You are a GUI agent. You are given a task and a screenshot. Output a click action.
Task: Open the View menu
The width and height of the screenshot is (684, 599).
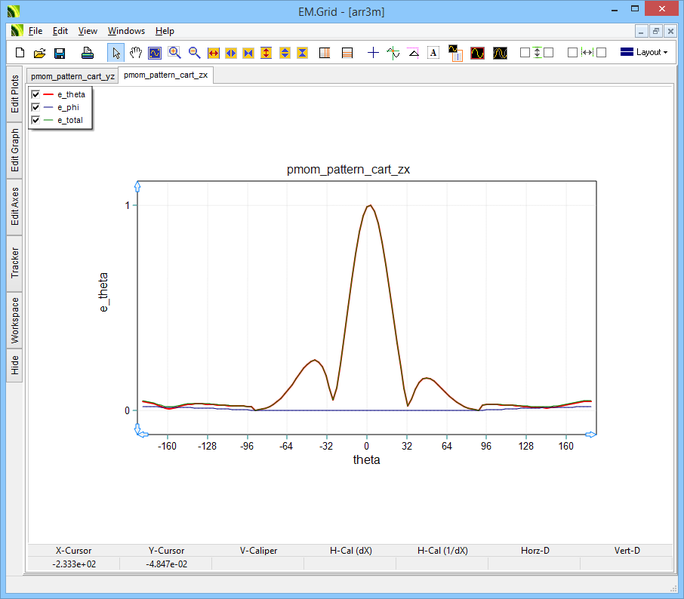point(88,31)
